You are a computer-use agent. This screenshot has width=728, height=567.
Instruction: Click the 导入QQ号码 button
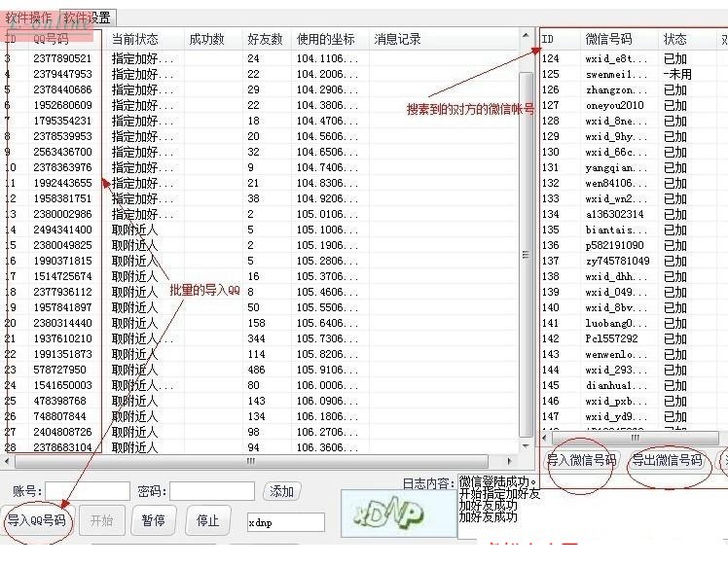(x=37, y=520)
